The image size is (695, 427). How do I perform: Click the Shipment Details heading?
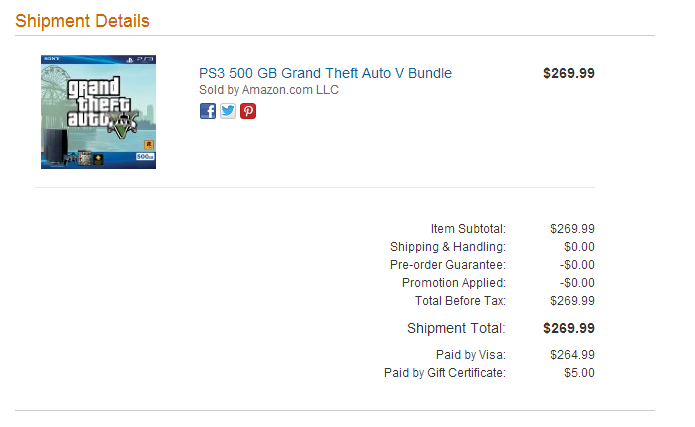pos(82,21)
